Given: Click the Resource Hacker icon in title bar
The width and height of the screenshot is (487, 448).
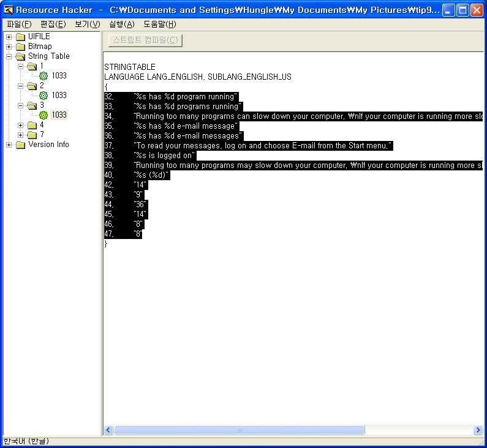Looking at the screenshot, I should 9,10.
